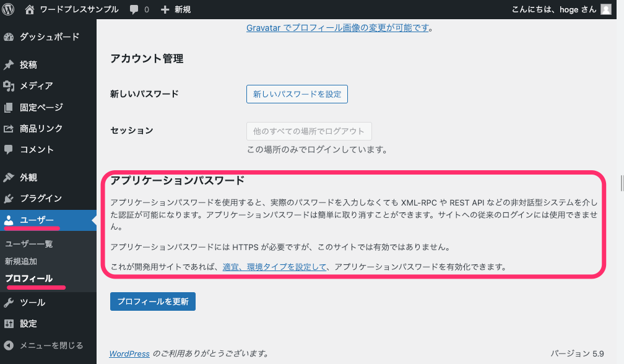Click こんにちは、hoge さん account menu
The width and height of the screenshot is (624, 364).
[553, 9]
